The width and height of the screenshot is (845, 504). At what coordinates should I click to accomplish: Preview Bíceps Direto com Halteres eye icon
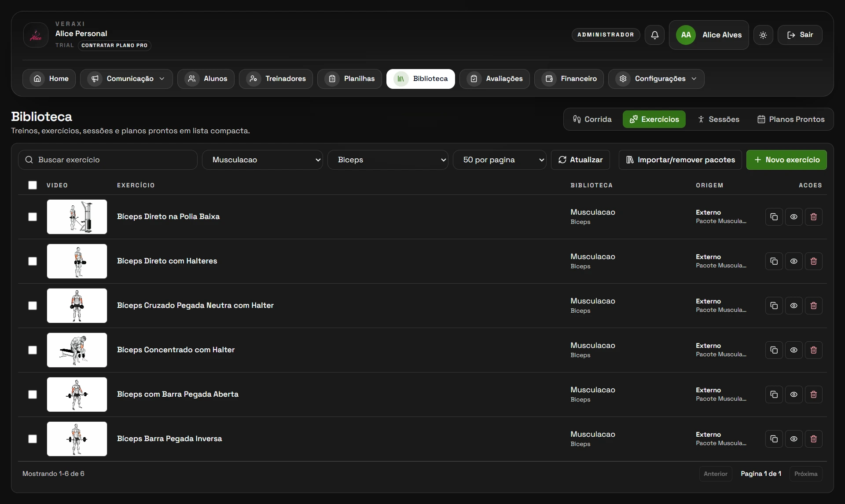[794, 261]
